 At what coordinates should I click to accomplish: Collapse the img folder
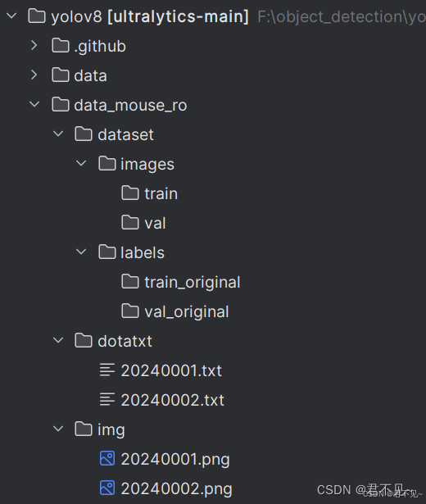(58, 429)
